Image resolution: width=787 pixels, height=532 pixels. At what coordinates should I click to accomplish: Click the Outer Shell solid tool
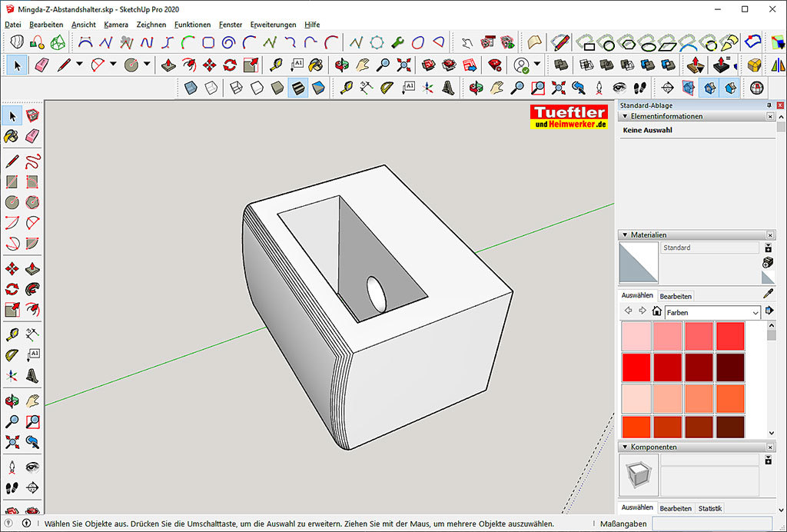[x=560, y=65]
